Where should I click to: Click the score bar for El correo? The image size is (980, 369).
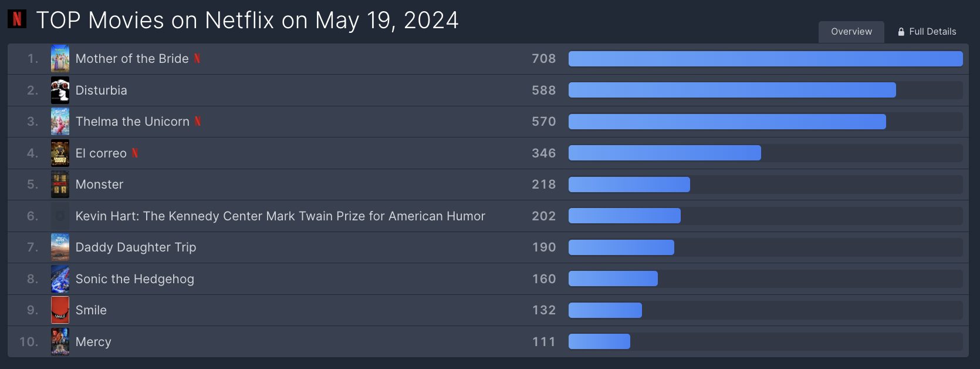766,153
